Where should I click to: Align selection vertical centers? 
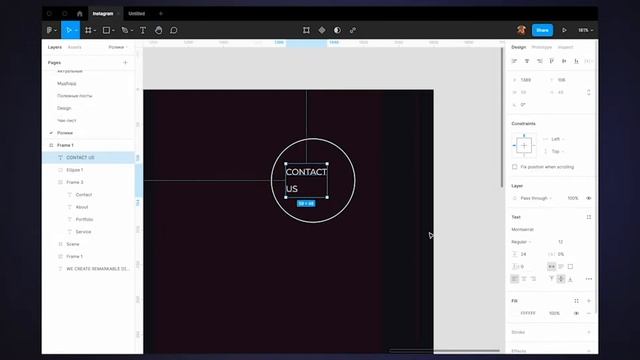(564, 61)
